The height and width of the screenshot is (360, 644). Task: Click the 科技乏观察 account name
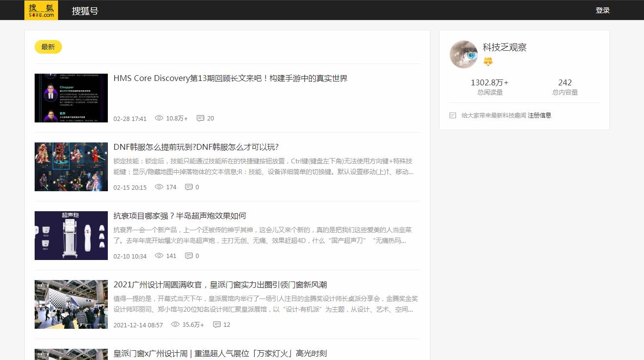pyautogui.click(x=504, y=47)
